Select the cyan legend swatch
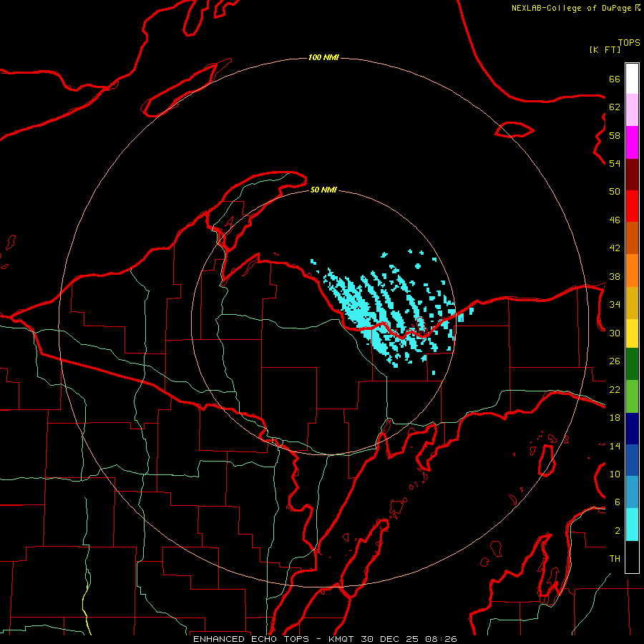Viewport: 644px width, 644px height. (x=632, y=525)
